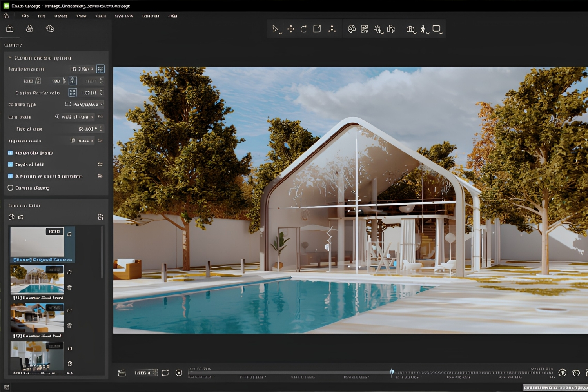Open the camera type dropdown
The image size is (588, 392).
85,104
